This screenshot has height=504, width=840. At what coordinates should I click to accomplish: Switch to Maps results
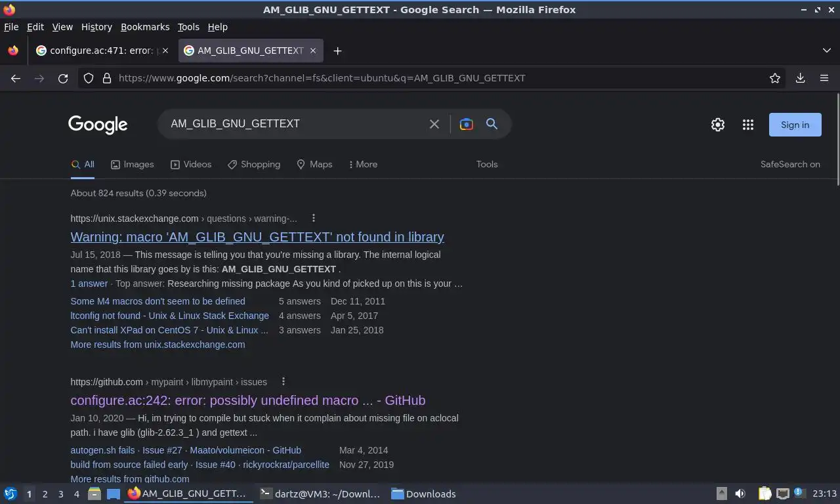pos(314,165)
